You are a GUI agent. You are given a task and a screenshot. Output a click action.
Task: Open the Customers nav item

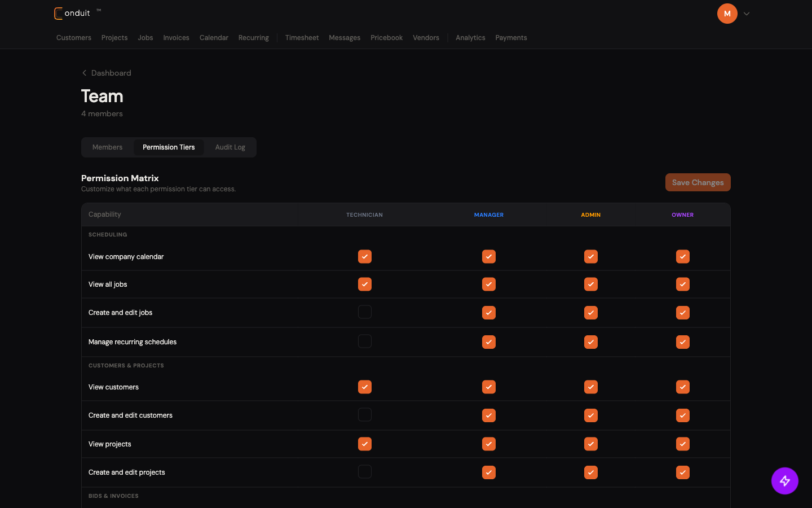[x=74, y=38]
